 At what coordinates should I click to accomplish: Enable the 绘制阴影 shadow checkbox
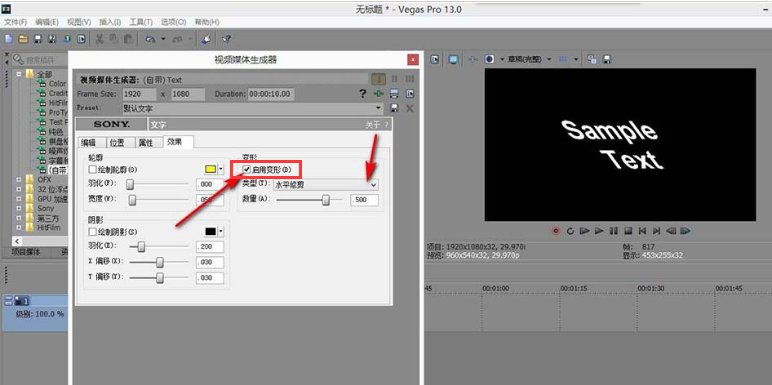pyautogui.click(x=92, y=231)
